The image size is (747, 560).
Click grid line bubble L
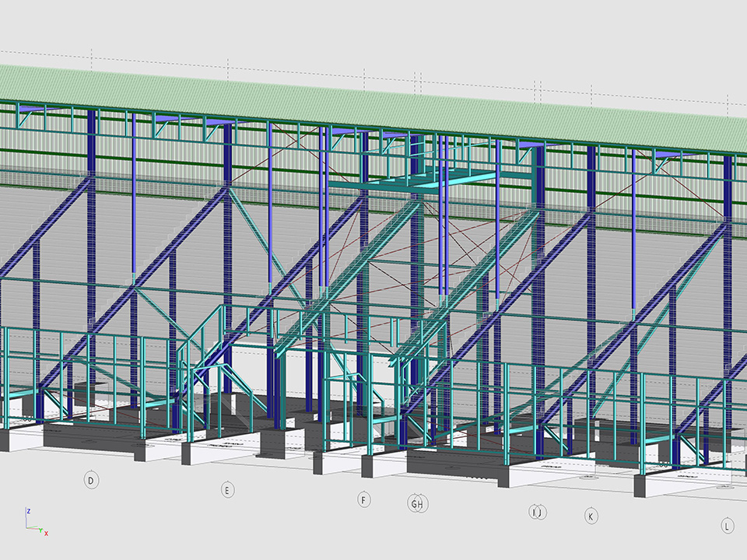click(x=727, y=527)
